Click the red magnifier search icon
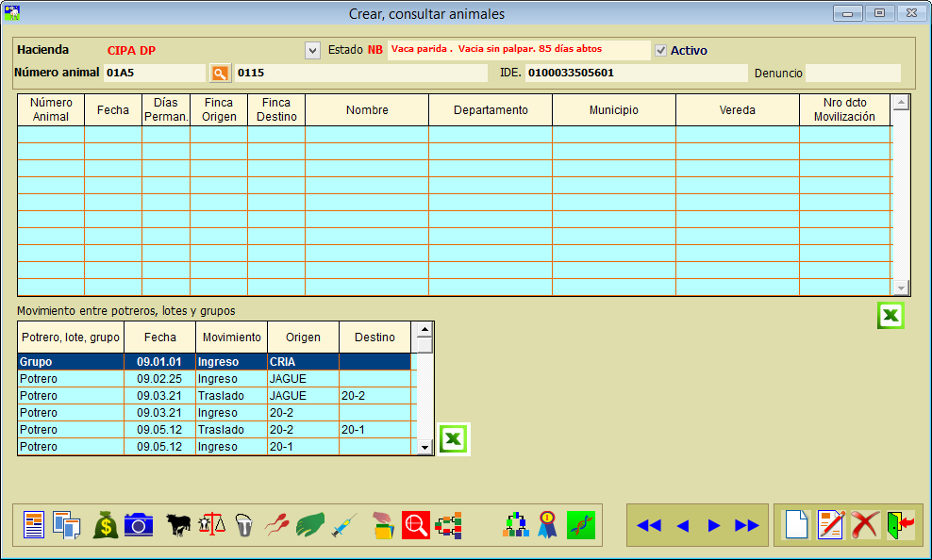 [415, 525]
